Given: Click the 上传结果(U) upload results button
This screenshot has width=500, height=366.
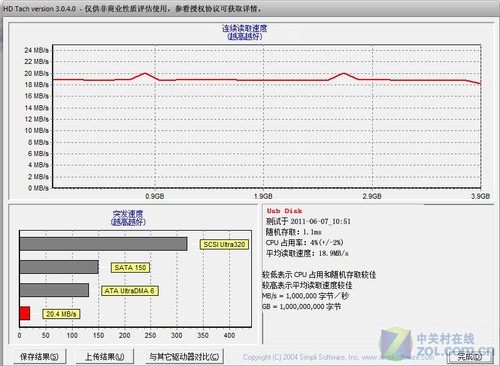Looking at the screenshot, I should 105,356.
